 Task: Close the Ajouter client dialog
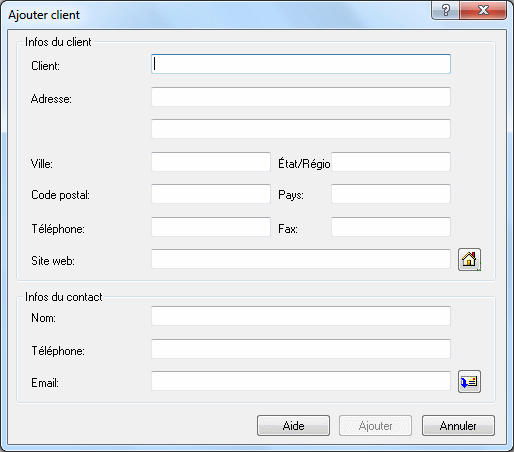click(483, 10)
